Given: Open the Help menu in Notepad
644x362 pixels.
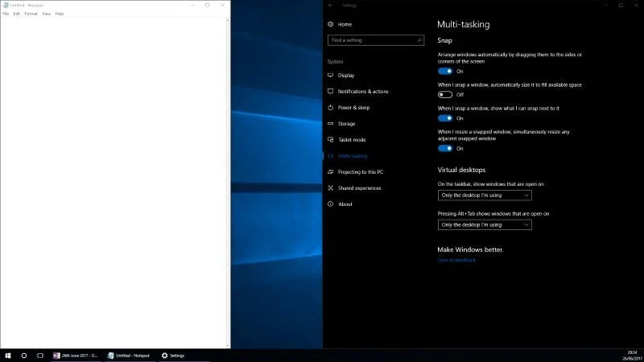Looking at the screenshot, I should coord(60,14).
